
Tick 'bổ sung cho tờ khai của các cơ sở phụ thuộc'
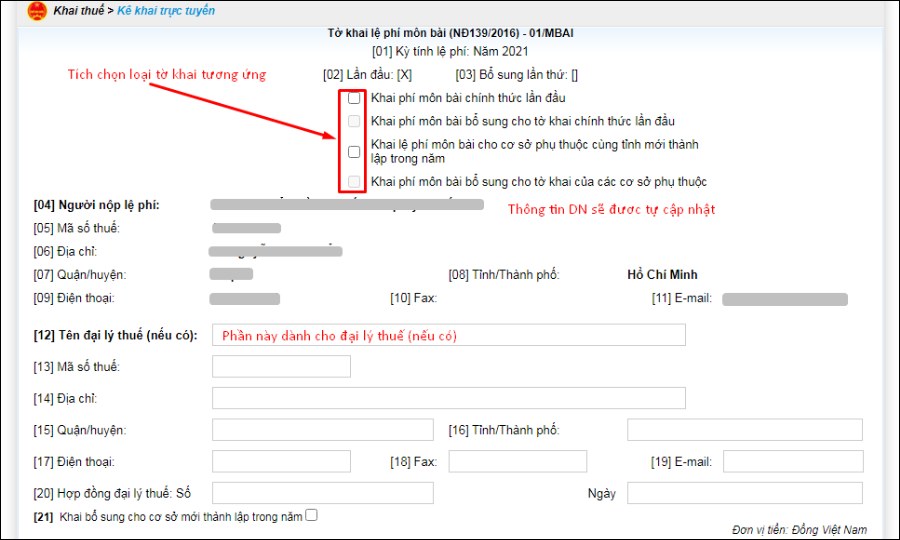click(354, 182)
